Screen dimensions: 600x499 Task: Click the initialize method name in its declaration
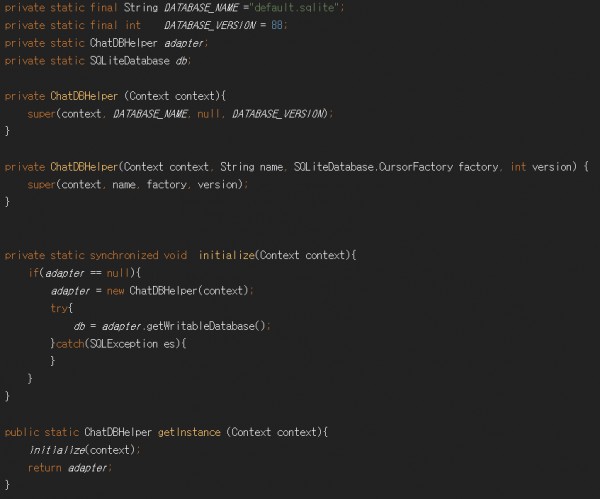[x=227, y=255]
